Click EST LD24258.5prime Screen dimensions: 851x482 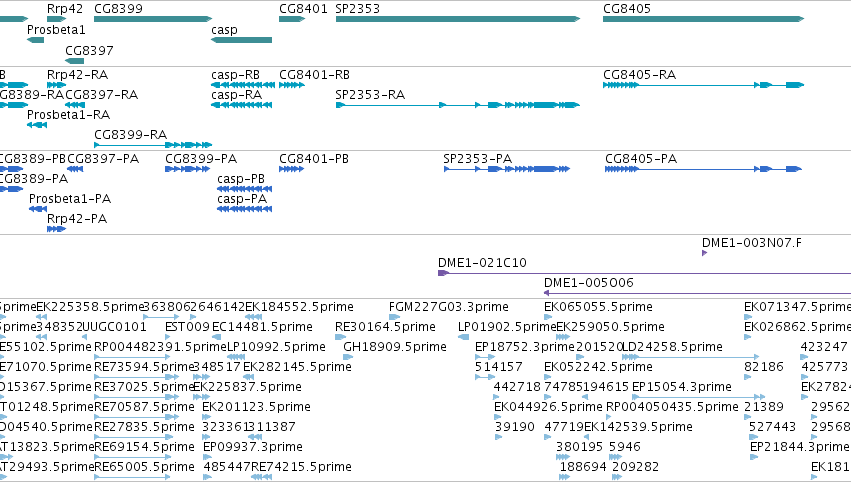coord(672,347)
